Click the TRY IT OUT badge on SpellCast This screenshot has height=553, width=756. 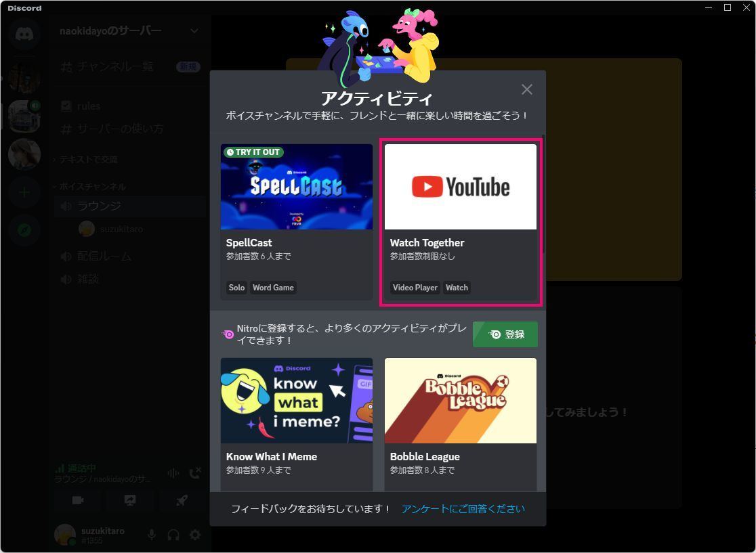[x=253, y=152]
